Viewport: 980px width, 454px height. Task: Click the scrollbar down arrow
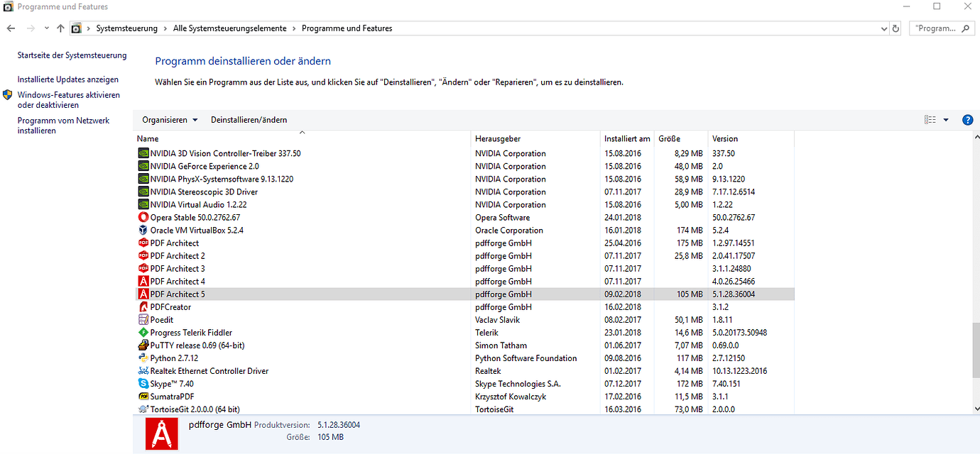click(976, 409)
